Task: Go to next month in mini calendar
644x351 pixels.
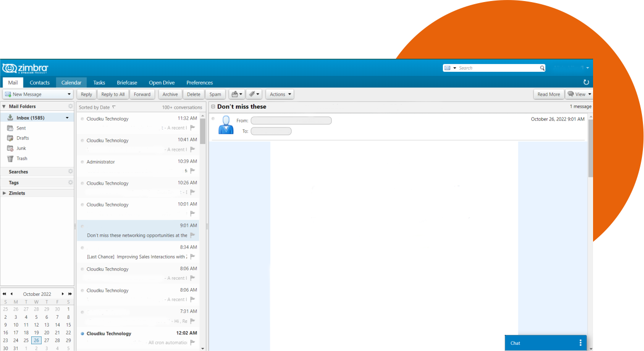Action: (63, 294)
